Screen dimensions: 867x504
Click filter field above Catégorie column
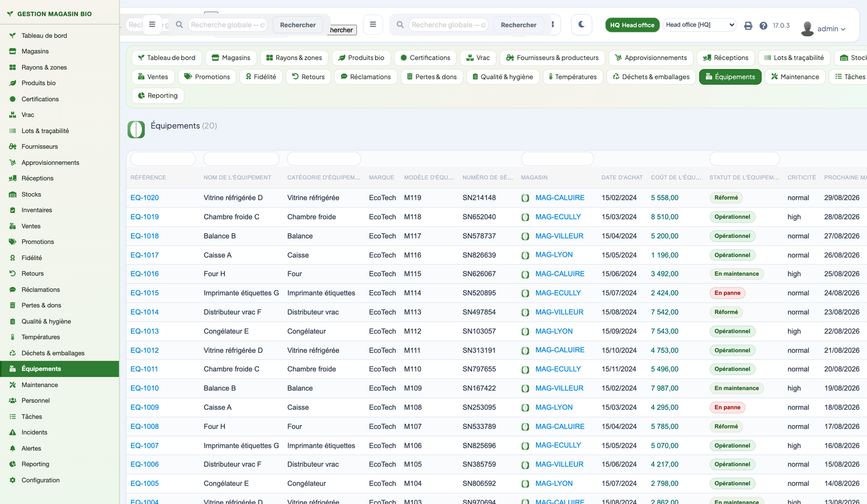[324, 159]
